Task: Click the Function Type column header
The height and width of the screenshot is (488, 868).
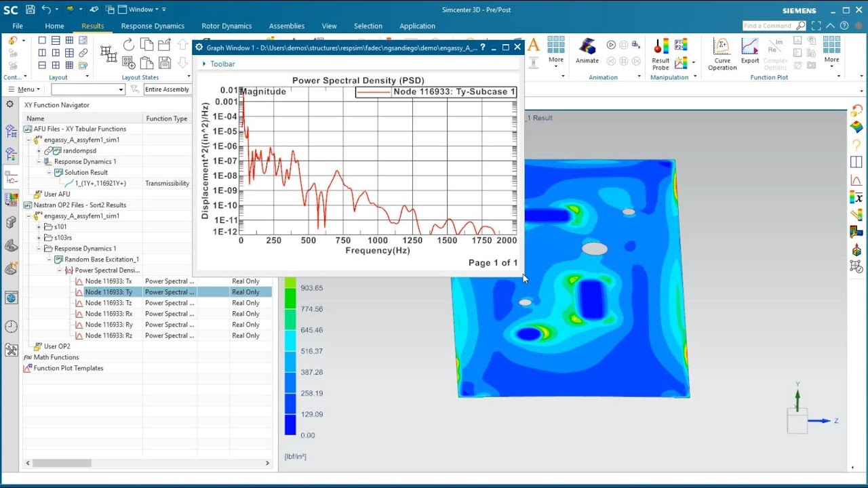Action: coord(166,119)
